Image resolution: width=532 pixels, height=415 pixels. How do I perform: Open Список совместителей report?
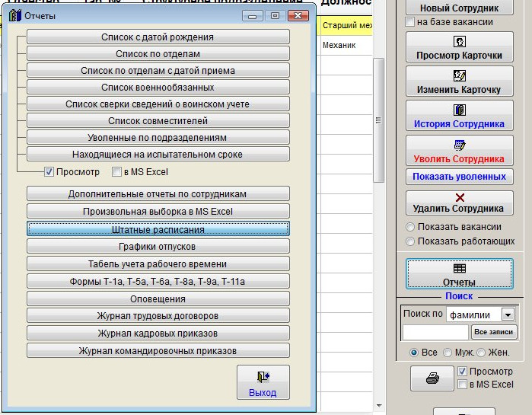(158, 120)
